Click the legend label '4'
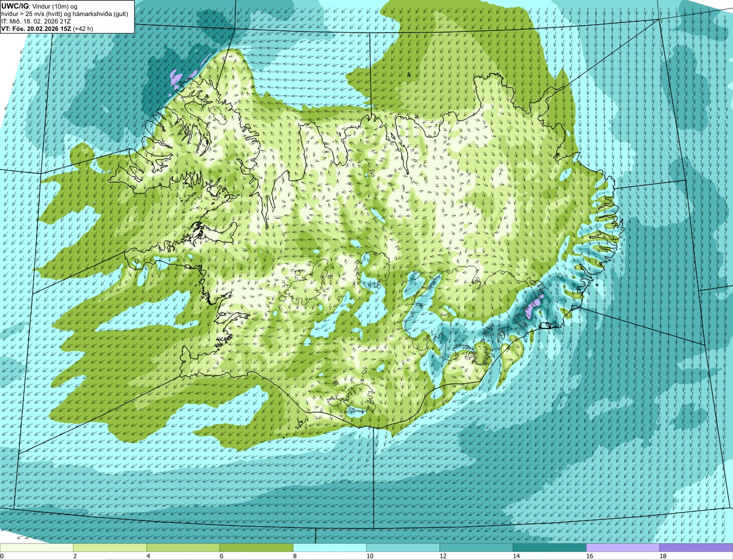Screen dimensions: 733x560 point(148,556)
